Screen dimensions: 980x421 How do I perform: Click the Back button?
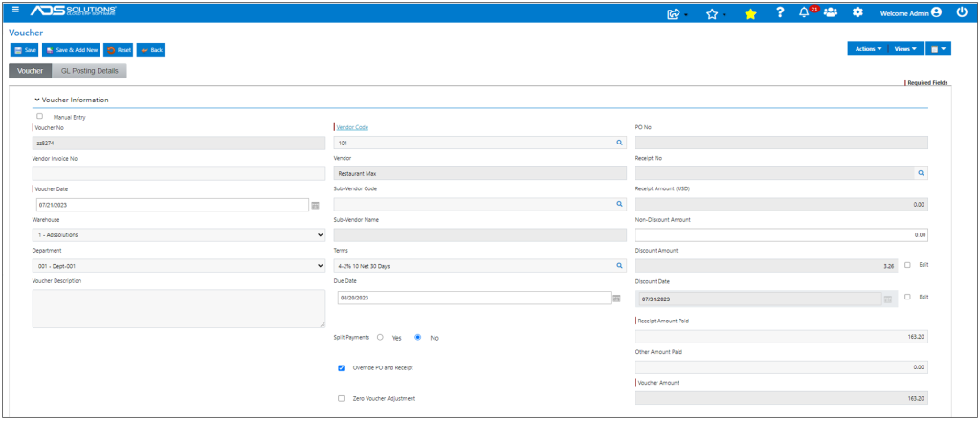150,50
